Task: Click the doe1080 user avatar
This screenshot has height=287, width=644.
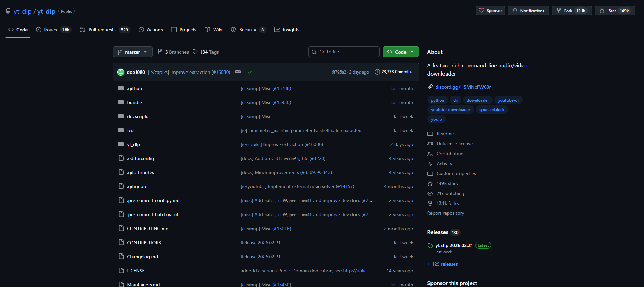Action: click(x=120, y=72)
